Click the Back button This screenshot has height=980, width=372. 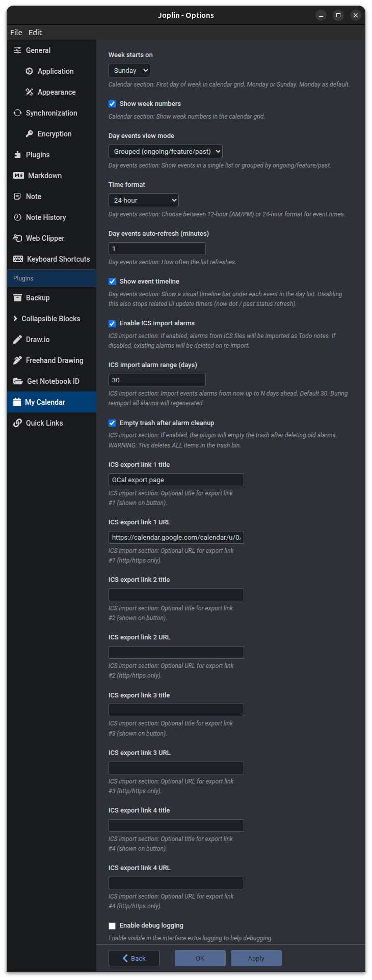click(134, 958)
